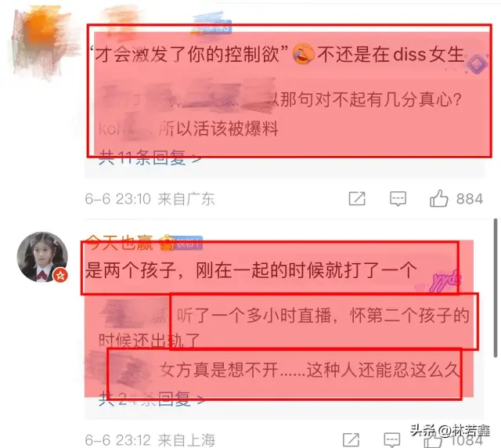Open reply 所以活该被爆料
501x448 pixels.
(x=189, y=129)
